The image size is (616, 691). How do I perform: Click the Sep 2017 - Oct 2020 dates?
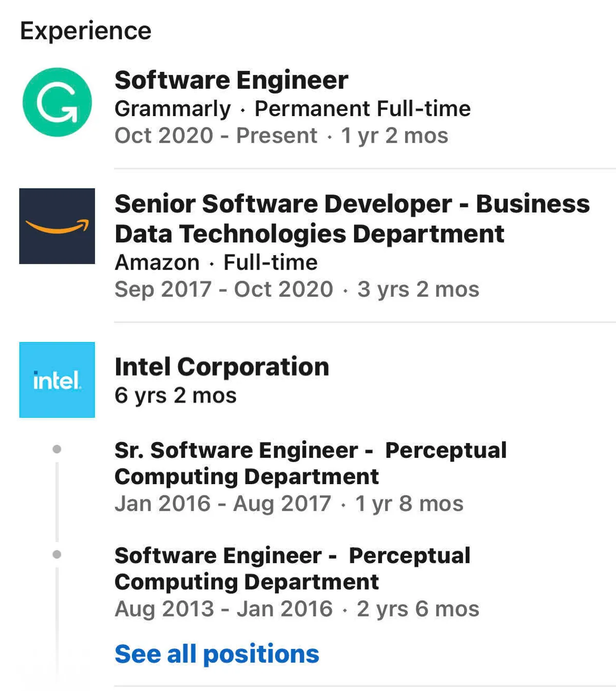(x=224, y=290)
